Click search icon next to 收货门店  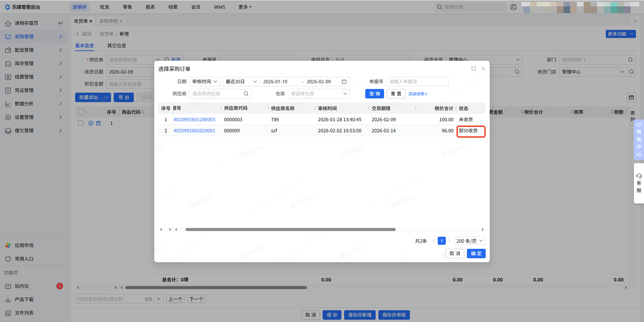coord(632,72)
